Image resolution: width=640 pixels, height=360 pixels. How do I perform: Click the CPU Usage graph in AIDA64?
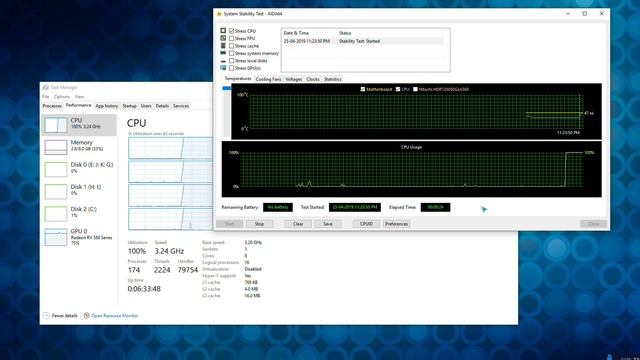411,169
